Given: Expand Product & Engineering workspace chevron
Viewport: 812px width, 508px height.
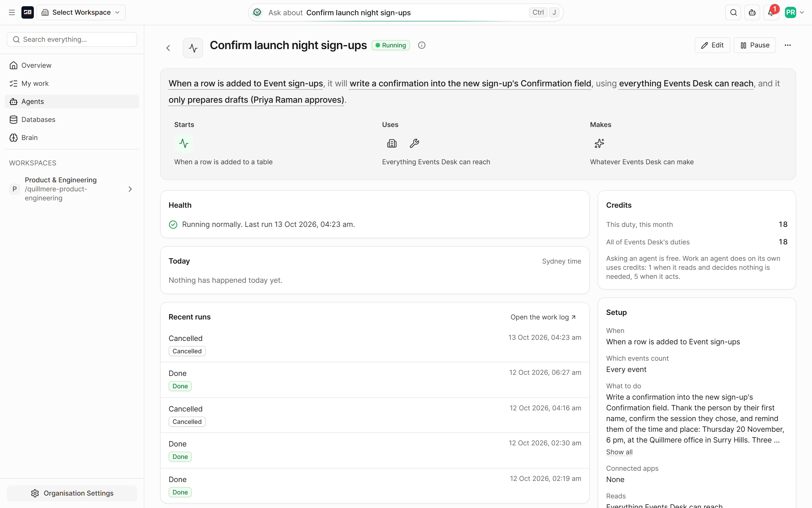Looking at the screenshot, I should [130, 189].
